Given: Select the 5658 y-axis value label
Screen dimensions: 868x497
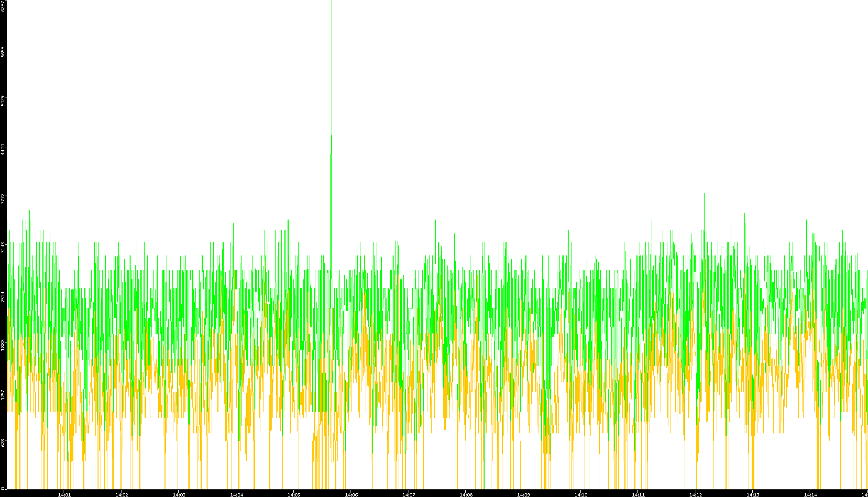Looking at the screenshot, I should [x=3, y=51].
